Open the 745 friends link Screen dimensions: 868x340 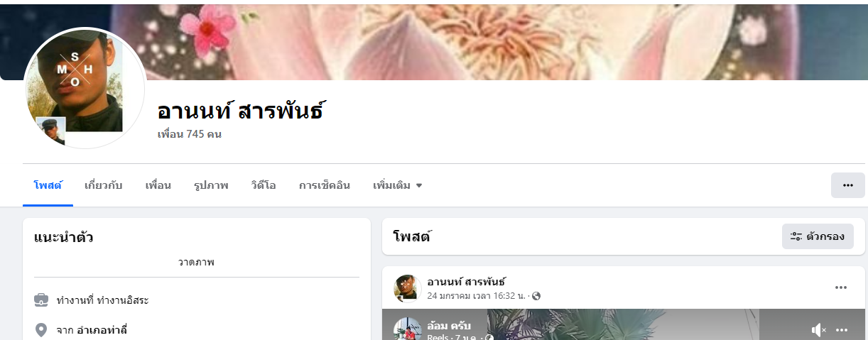tap(190, 134)
